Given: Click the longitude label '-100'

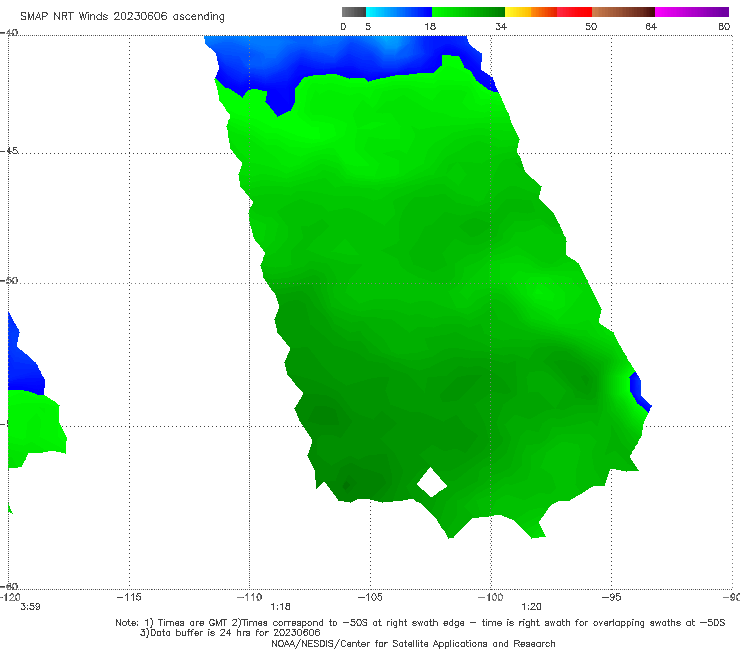Looking at the screenshot, I should click(x=490, y=597).
